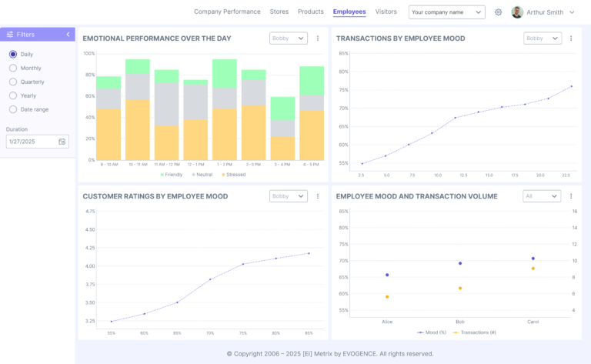Switch to the Company Performance tab

[227, 12]
